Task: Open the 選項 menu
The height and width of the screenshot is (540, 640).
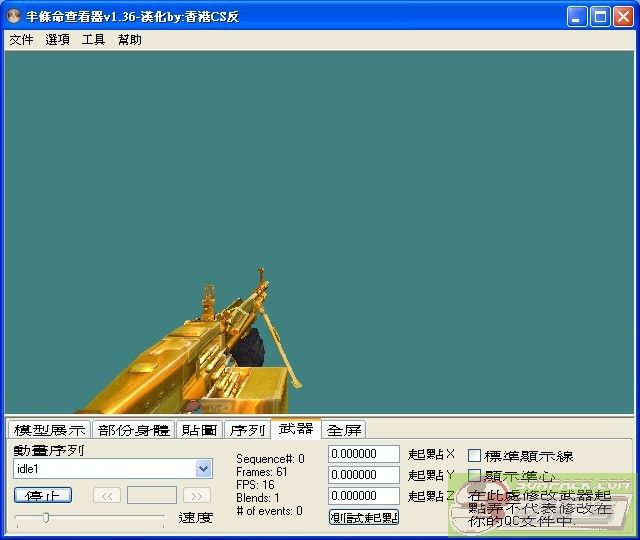Action: coord(57,40)
